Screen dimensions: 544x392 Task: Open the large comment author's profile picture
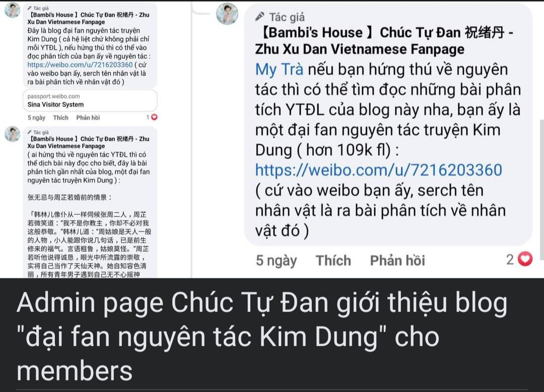(227, 14)
